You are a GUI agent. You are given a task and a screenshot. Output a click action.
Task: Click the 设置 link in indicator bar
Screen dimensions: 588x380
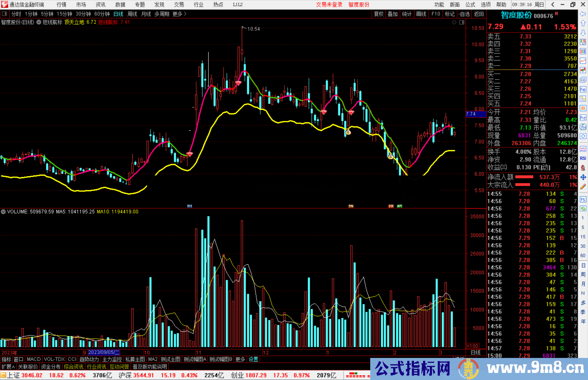pos(253,359)
